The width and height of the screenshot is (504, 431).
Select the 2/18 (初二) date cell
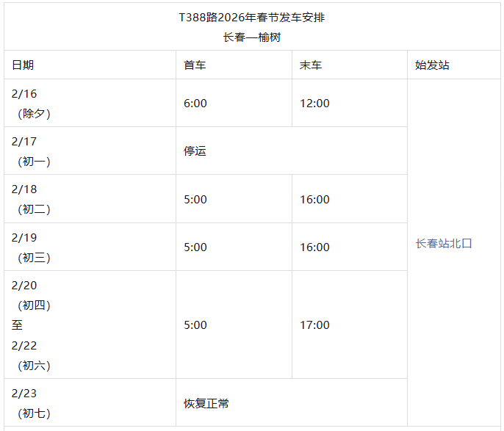[31, 199]
